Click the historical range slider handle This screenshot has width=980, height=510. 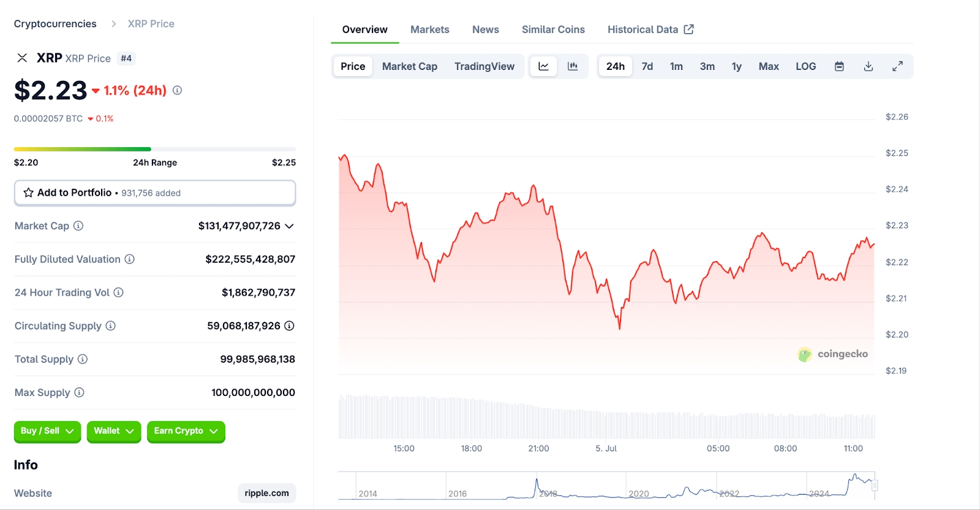click(875, 485)
